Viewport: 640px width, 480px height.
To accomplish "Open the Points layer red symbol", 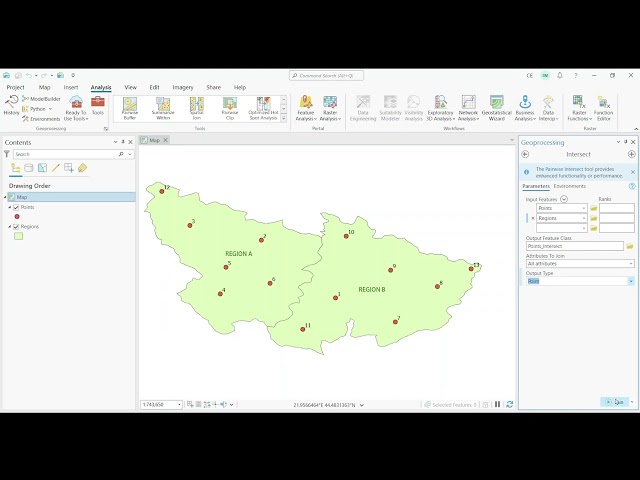I will 17,217.
